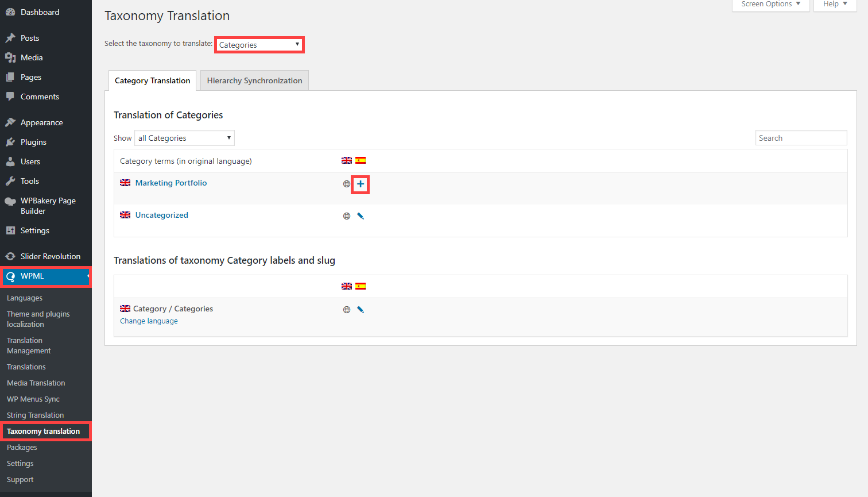Click globe icon in Category / Categories row
This screenshot has height=497, width=868.
(x=347, y=310)
